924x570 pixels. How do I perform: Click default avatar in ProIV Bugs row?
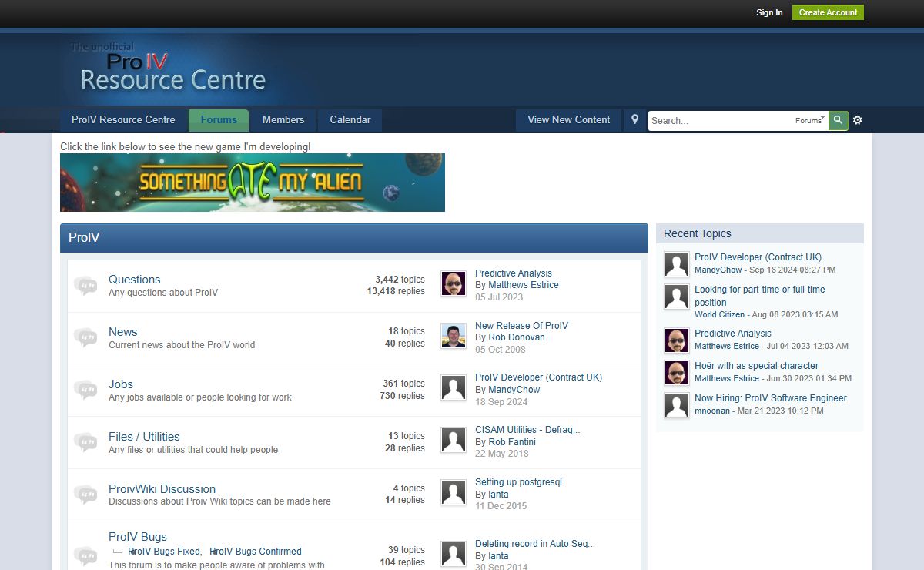454,554
